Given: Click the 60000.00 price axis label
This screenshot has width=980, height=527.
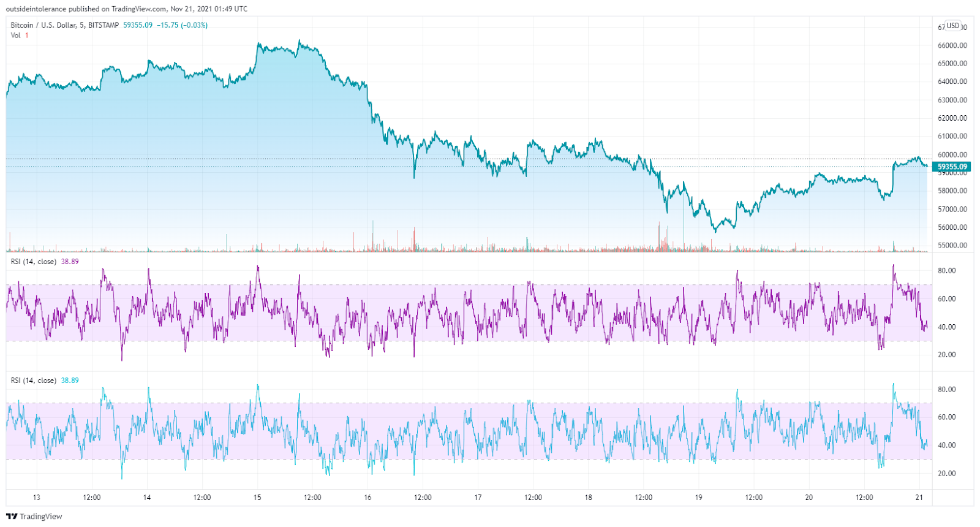Looking at the screenshot, I should (x=952, y=154).
